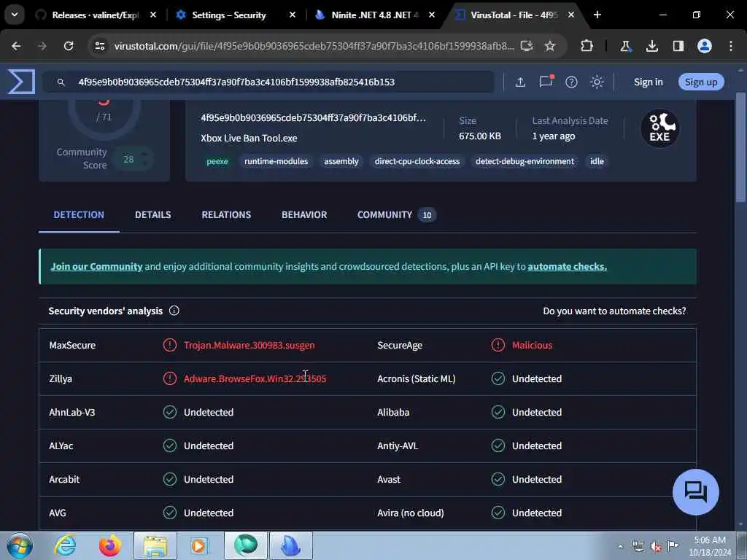
Task: Open the Chrome three-dot menu
Action: point(731,46)
